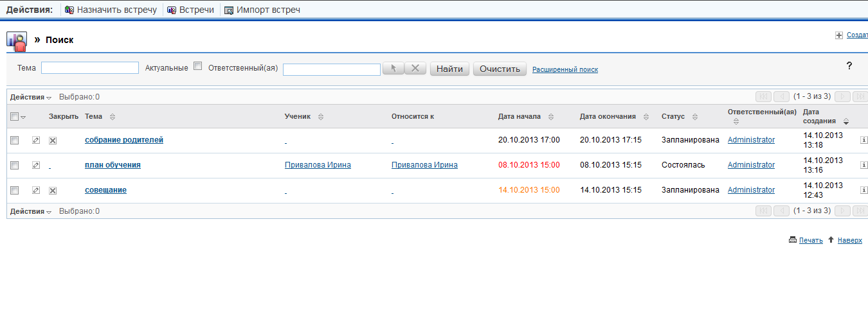Open the Расширенный поиск link
Viewport: 868px width, 321px height.
coord(565,69)
